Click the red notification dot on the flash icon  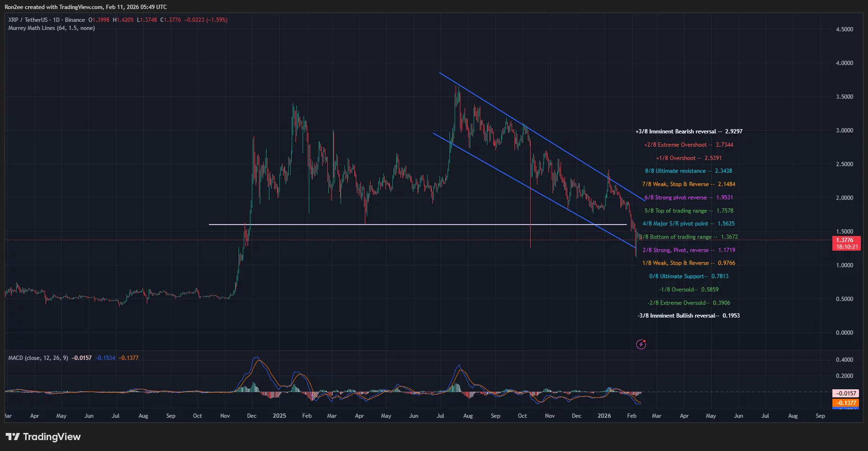[645, 340]
